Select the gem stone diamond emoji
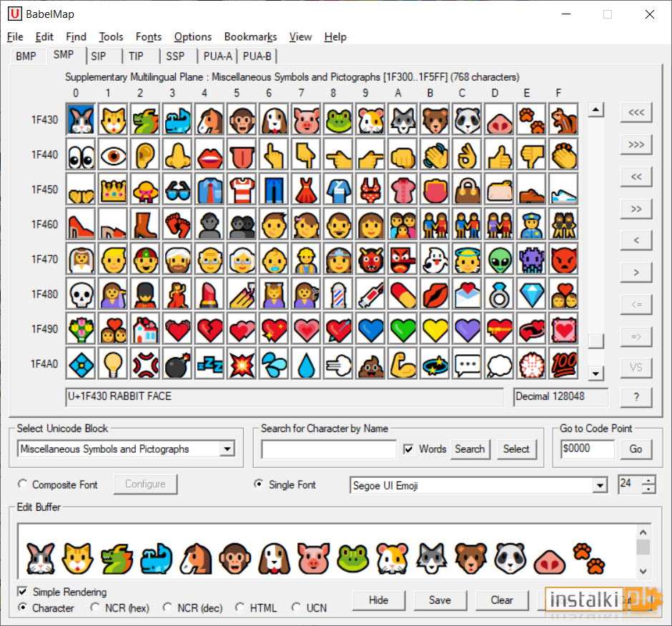Viewport: 672px width, 626px height. 532,294
